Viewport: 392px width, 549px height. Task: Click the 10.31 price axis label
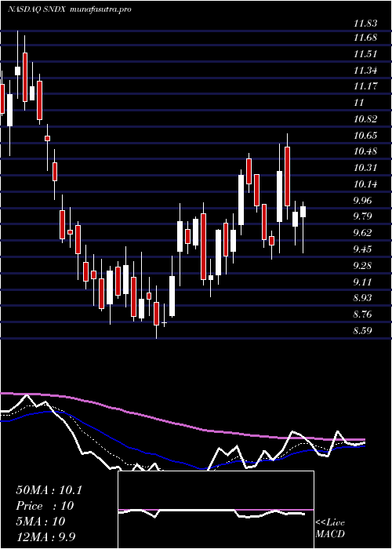(365, 168)
